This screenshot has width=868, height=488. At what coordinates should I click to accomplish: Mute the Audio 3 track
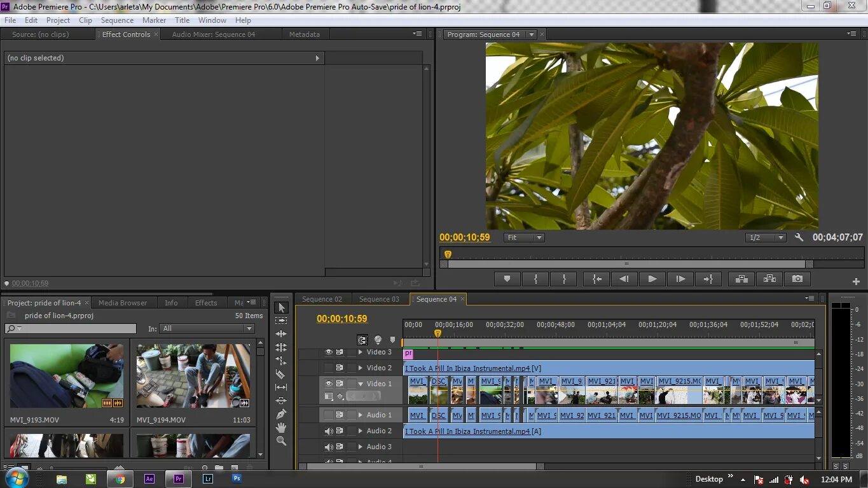329,447
